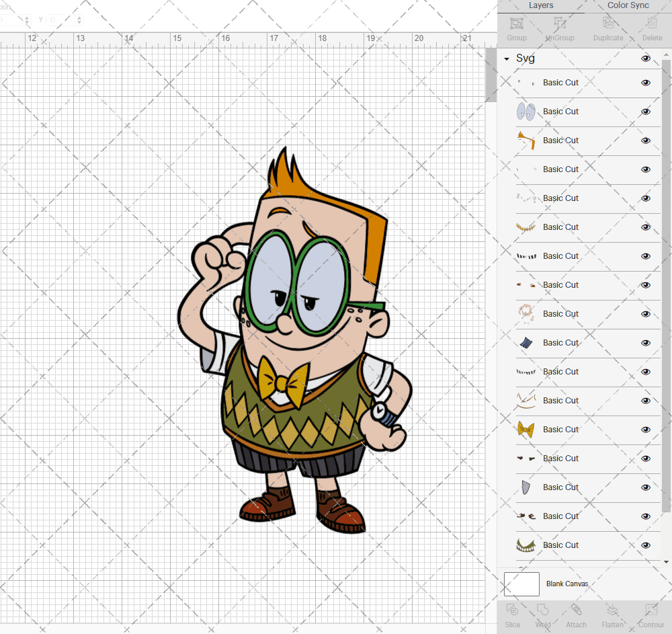672x634 pixels.
Task: Collapse the Svg group arrow
Action: [507, 58]
